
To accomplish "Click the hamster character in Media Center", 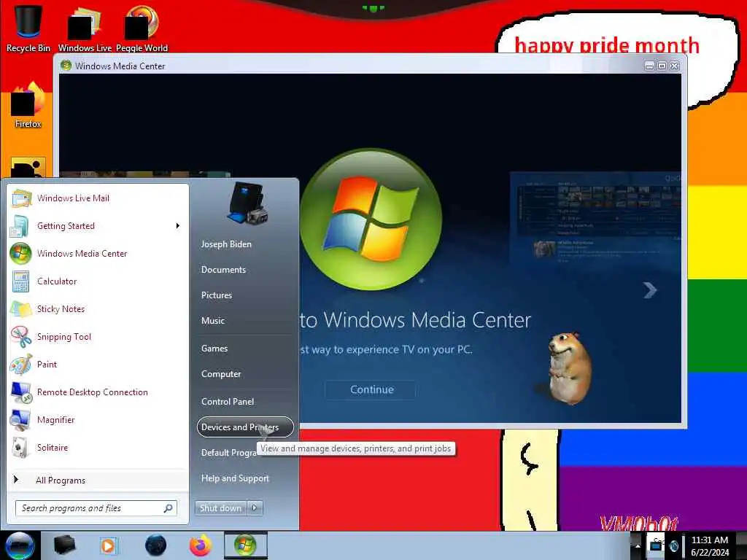I will (569, 368).
